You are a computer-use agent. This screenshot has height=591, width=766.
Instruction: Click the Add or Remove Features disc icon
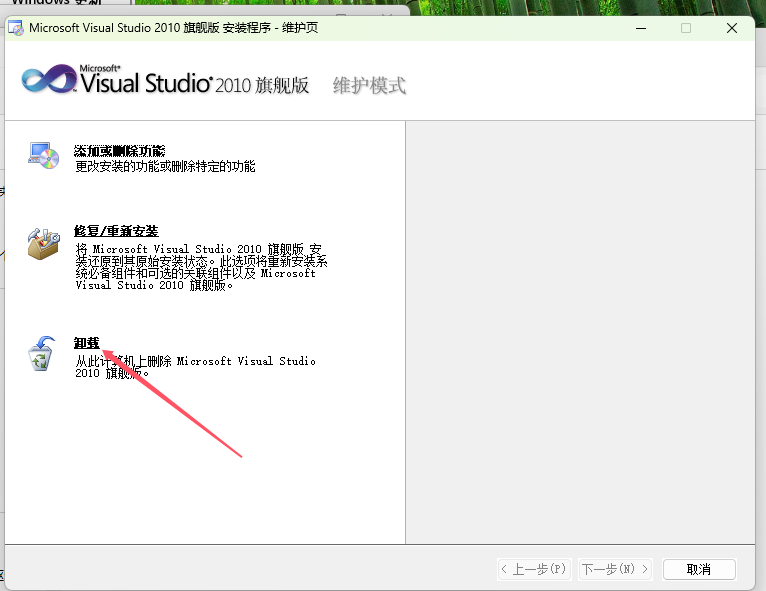tap(43, 156)
